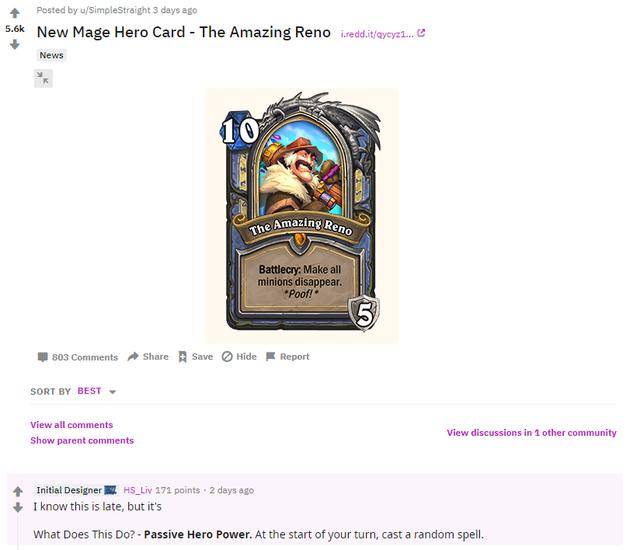Select the News flair tag
This screenshot has height=550, width=640.
[x=51, y=55]
